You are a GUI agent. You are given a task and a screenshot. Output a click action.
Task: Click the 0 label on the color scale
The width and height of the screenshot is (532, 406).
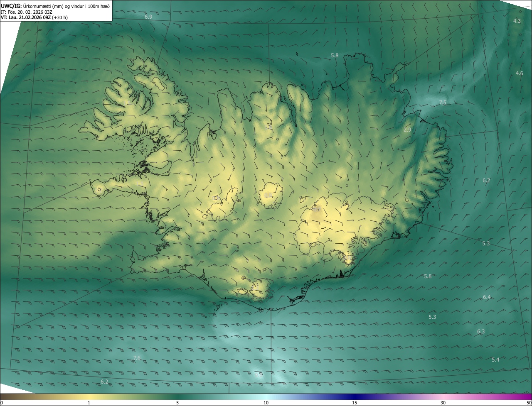click(x=2, y=403)
